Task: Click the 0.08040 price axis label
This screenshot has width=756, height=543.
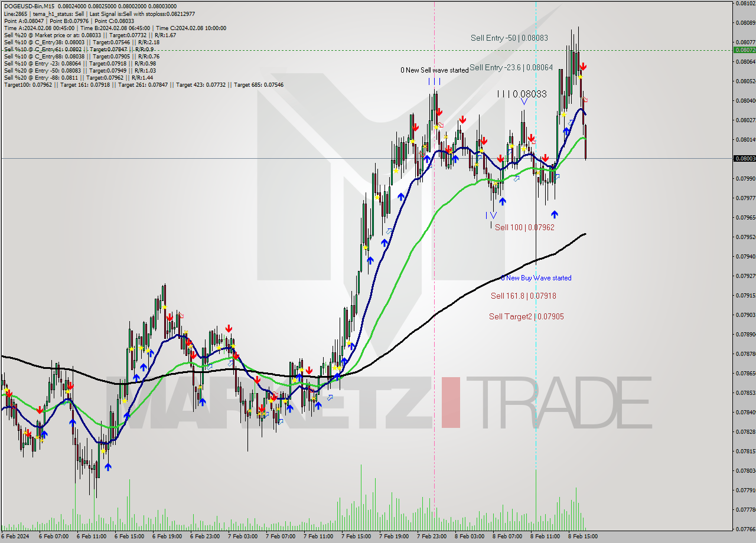Action: (745, 100)
